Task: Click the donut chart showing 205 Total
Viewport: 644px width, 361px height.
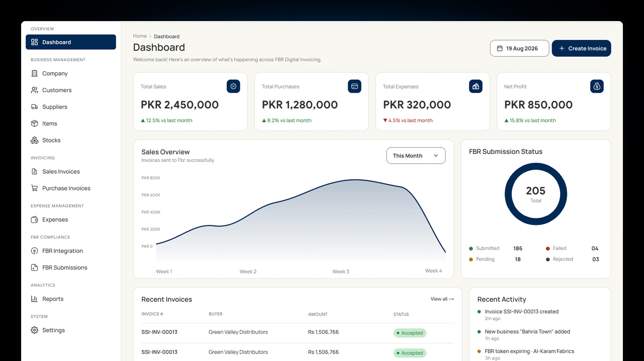Action: pos(536,194)
